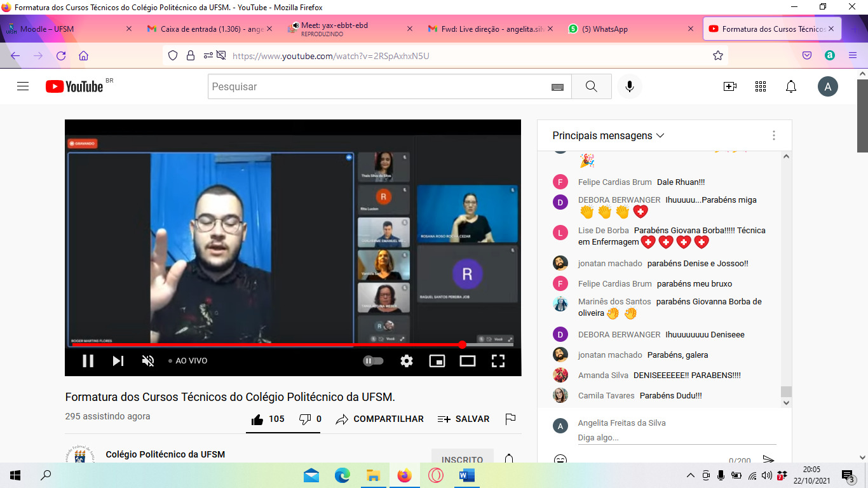Open the YouTube apps grid
This screenshot has height=488, width=868.
761,86
